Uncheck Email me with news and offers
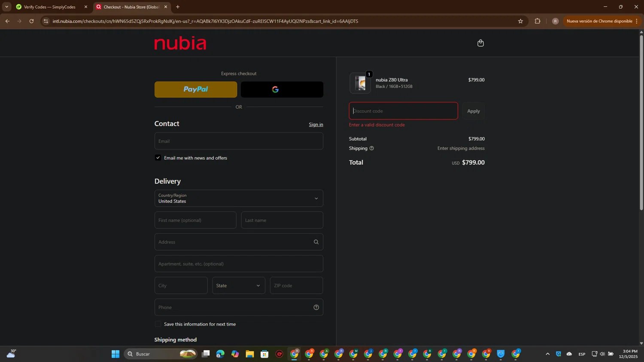Screen dimensions: 644x362 click(x=158, y=158)
